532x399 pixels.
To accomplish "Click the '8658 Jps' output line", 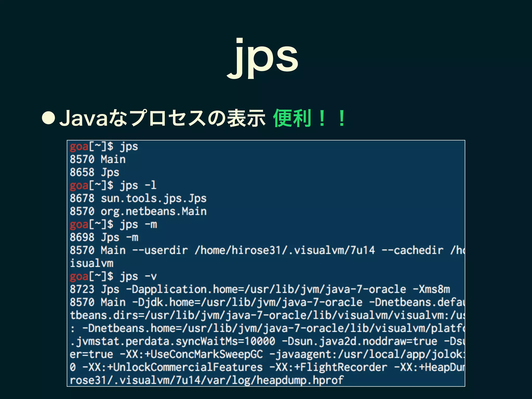I will pyautogui.click(x=95, y=172).
